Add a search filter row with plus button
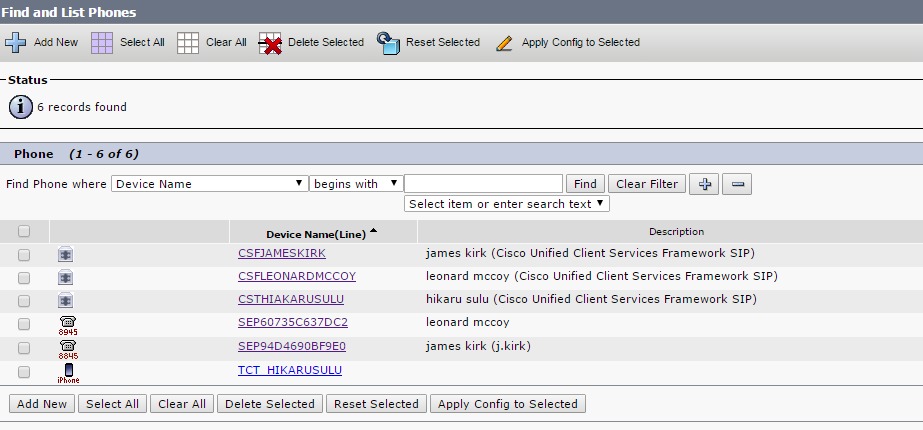 tap(704, 184)
